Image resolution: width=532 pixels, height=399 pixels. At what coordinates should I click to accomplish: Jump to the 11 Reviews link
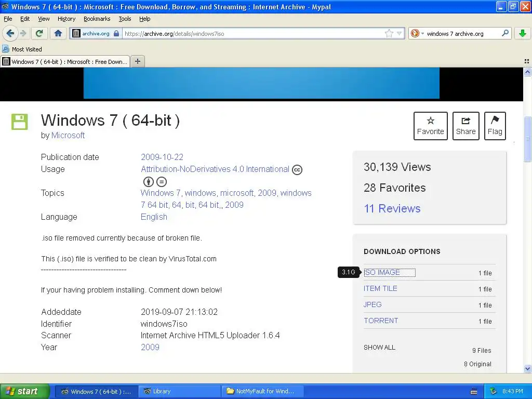(392, 208)
